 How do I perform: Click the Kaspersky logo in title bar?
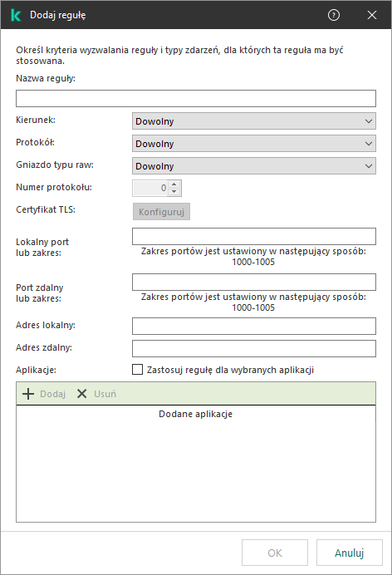16,15
